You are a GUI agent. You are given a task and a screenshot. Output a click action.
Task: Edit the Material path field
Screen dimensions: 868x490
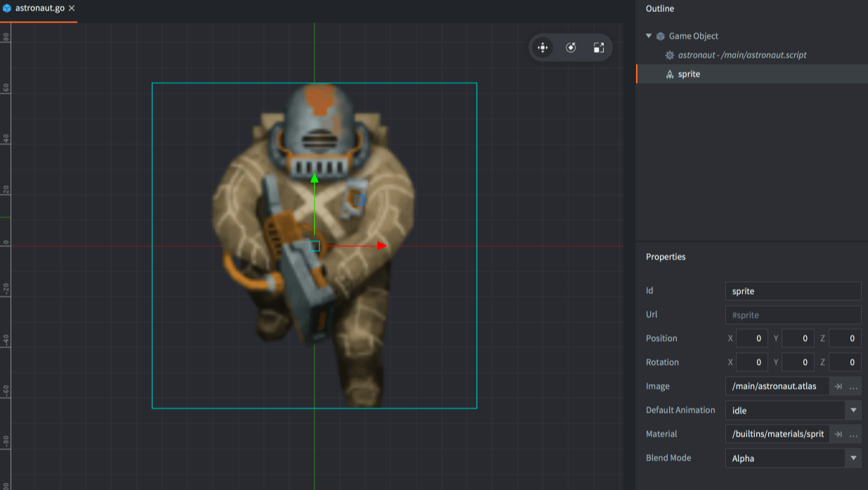coord(777,434)
